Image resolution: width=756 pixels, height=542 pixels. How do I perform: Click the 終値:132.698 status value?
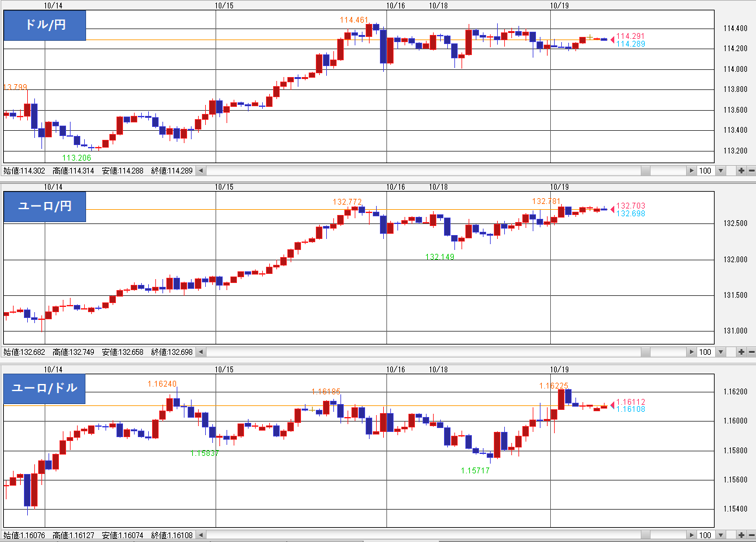click(x=172, y=352)
